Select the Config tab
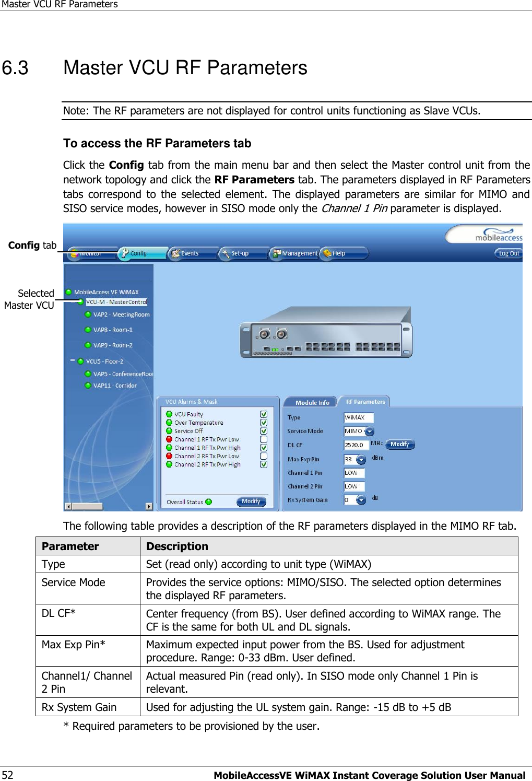The width and height of the screenshot is (532, 781). [x=143, y=253]
